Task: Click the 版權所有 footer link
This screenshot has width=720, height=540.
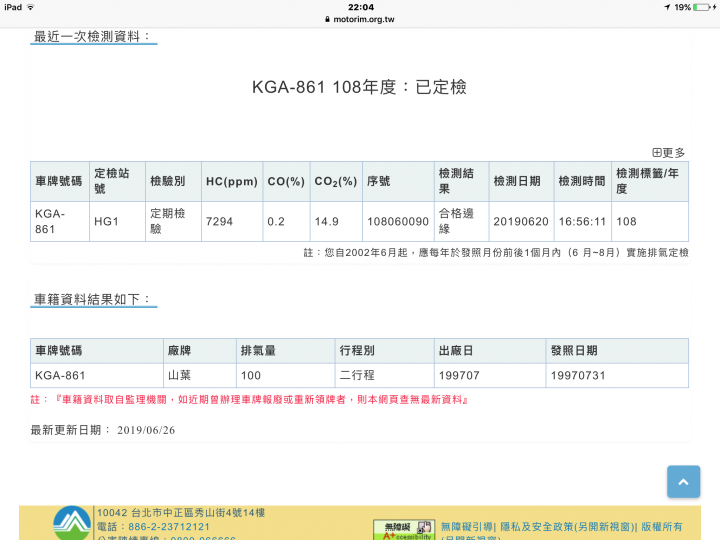Action: (662, 527)
